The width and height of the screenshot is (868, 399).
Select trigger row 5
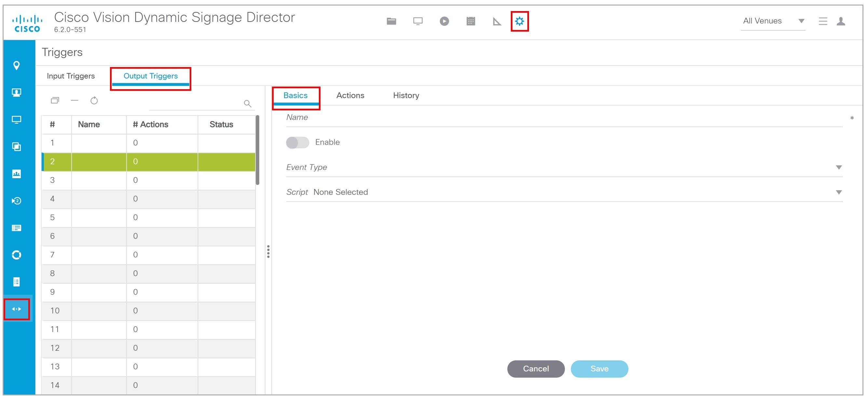pos(148,218)
